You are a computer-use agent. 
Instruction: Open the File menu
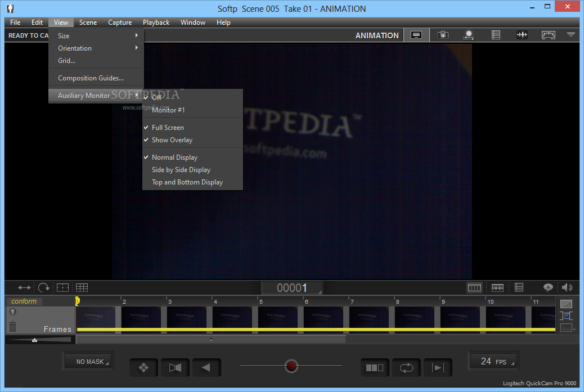click(x=15, y=22)
